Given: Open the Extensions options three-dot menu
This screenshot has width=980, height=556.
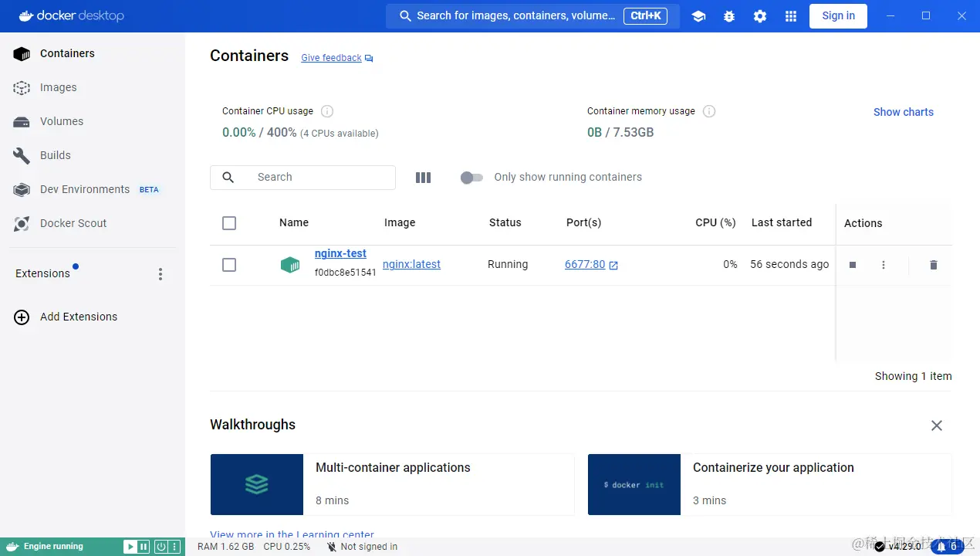Looking at the screenshot, I should pos(161,274).
